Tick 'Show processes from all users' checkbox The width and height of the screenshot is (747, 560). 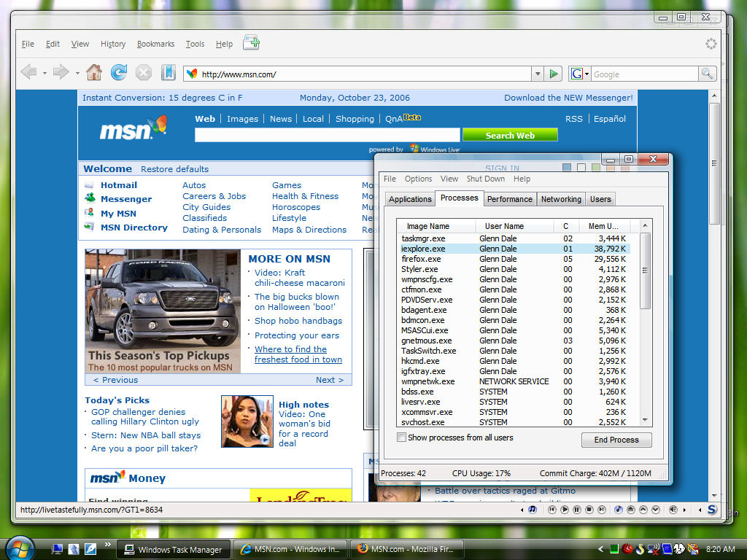(x=402, y=437)
